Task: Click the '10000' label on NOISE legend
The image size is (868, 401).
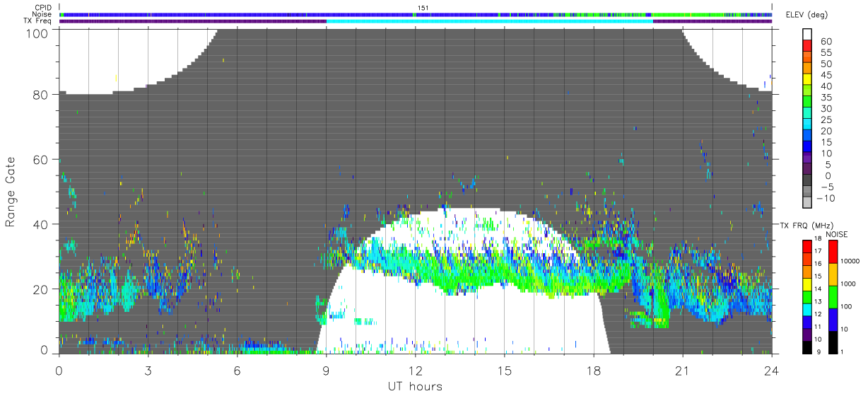Action: click(x=850, y=261)
